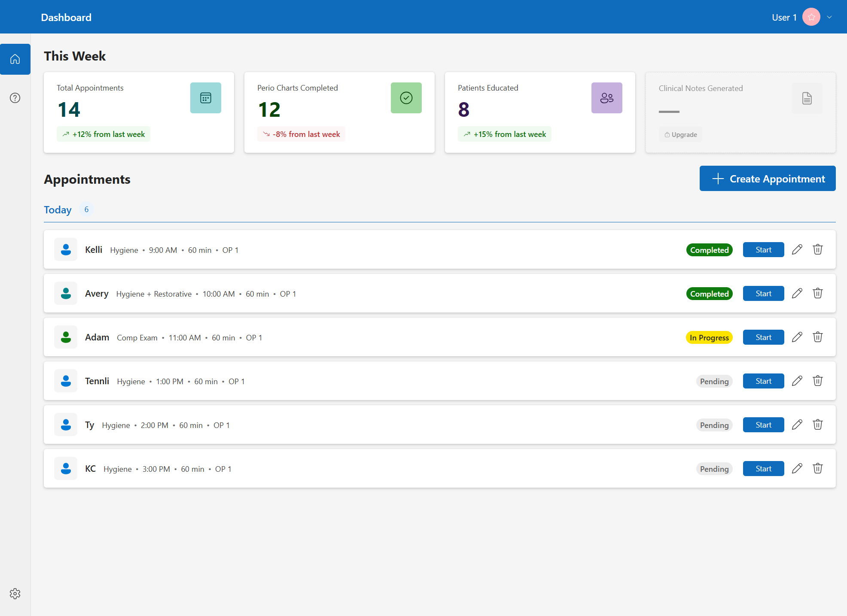Click the Upgrade button on Clinical Notes card
The image size is (847, 616).
coord(680,134)
